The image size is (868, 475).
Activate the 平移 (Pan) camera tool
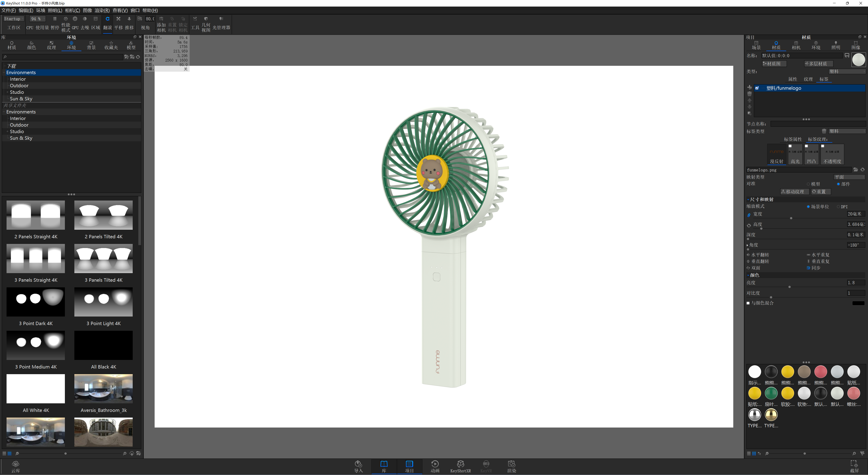click(118, 24)
